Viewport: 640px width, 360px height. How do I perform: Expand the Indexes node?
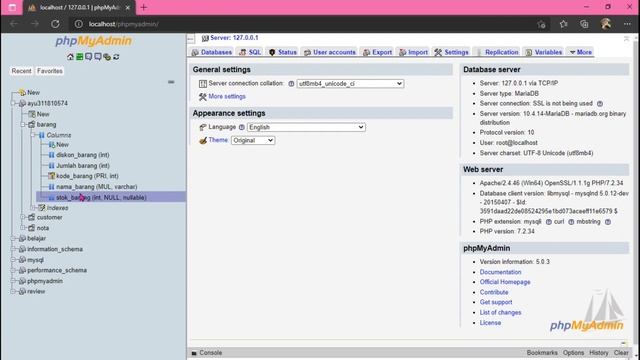tap(33, 208)
